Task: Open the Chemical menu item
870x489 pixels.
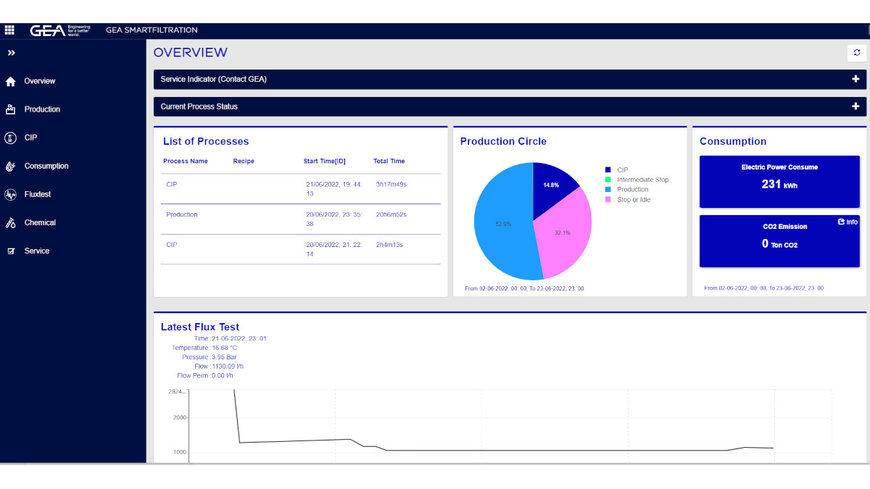Action: 40,223
